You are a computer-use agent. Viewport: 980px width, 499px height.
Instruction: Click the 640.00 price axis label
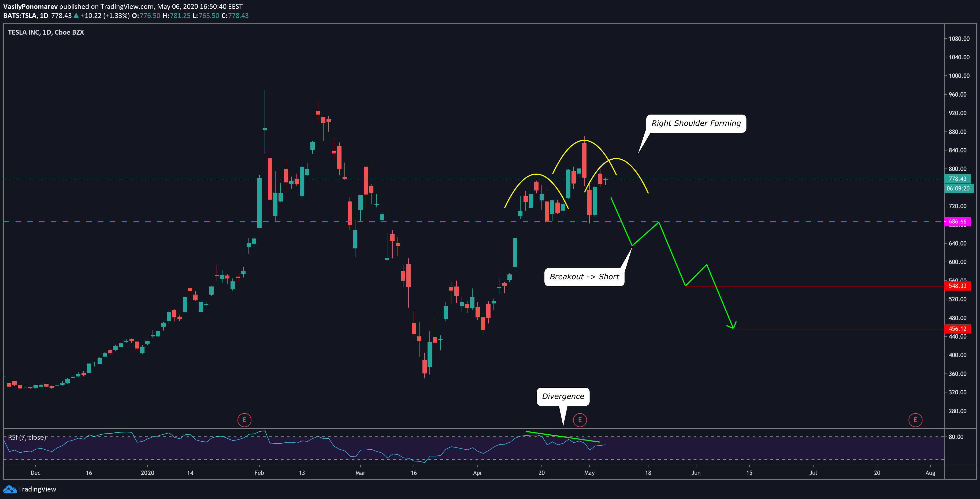click(x=957, y=244)
